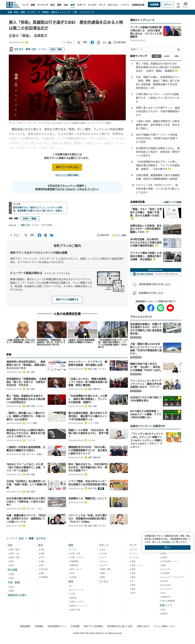
Task: Click the 記者の「暴論」 tag near 特集・連載
Action: point(30,219)
